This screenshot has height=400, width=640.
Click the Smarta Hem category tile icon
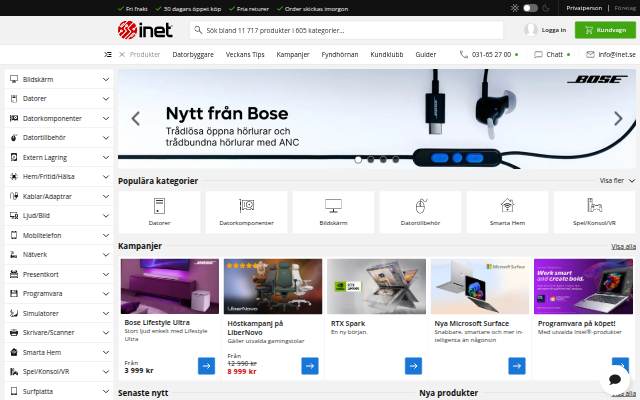point(507,205)
